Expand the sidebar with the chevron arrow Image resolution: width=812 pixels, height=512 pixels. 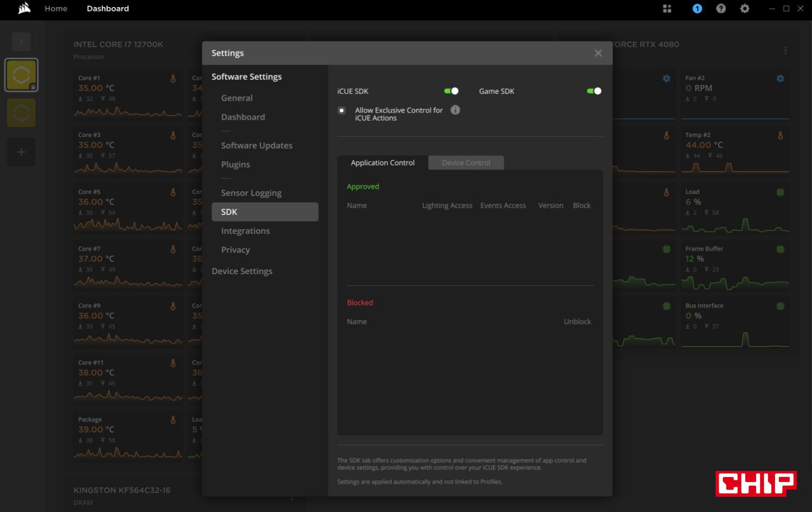pos(21,42)
